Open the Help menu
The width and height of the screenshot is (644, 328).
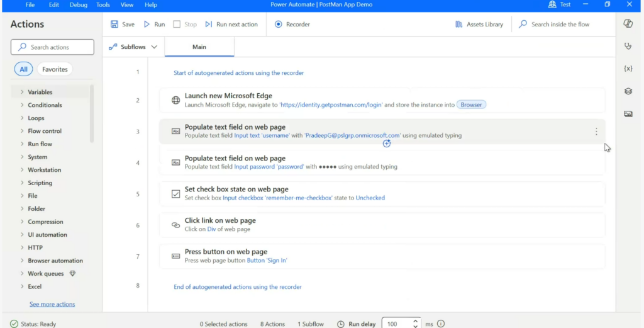click(151, 4)
